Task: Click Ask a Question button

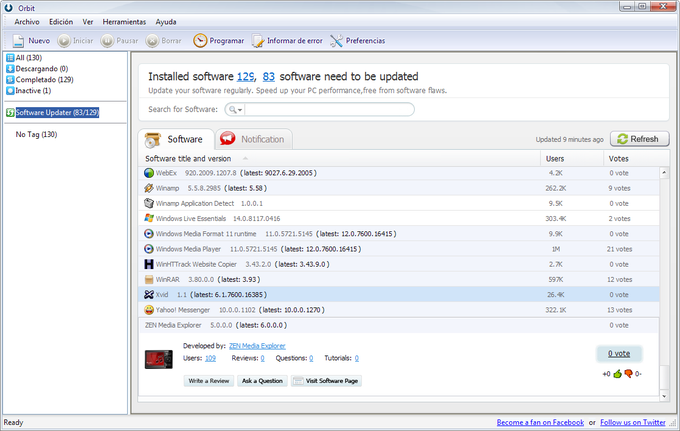Action: 262,381
